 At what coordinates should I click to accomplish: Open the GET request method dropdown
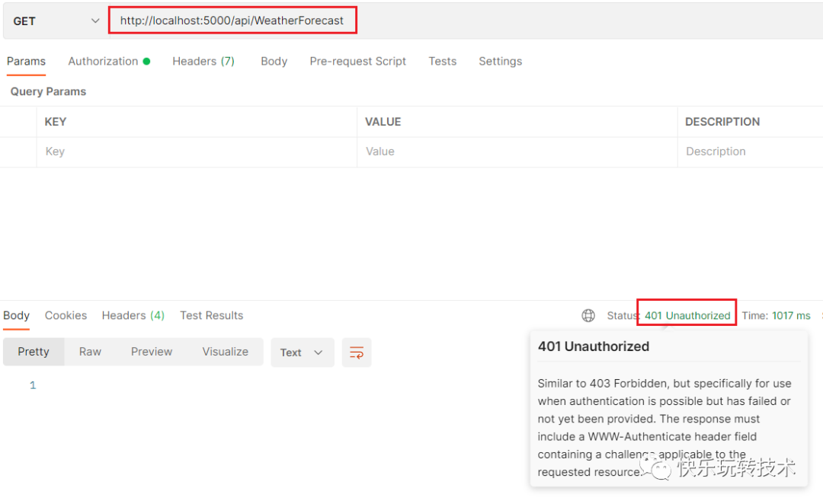point(53,21)
